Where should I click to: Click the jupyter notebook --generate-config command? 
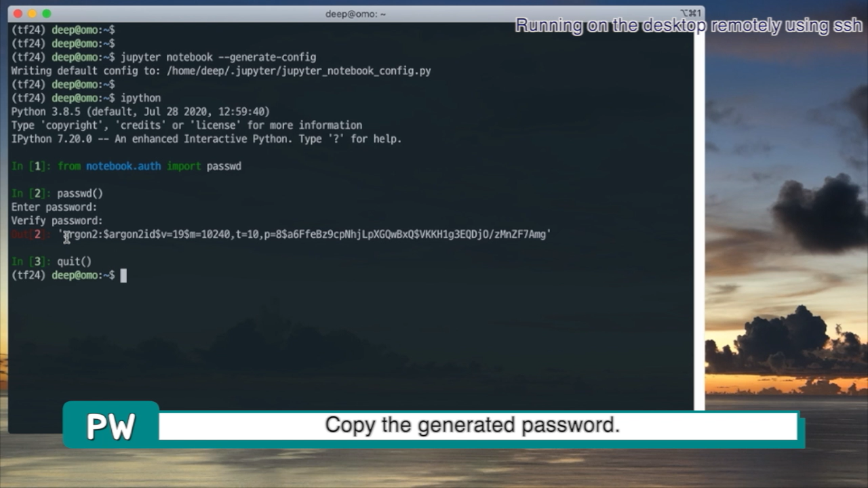(218, 58)
